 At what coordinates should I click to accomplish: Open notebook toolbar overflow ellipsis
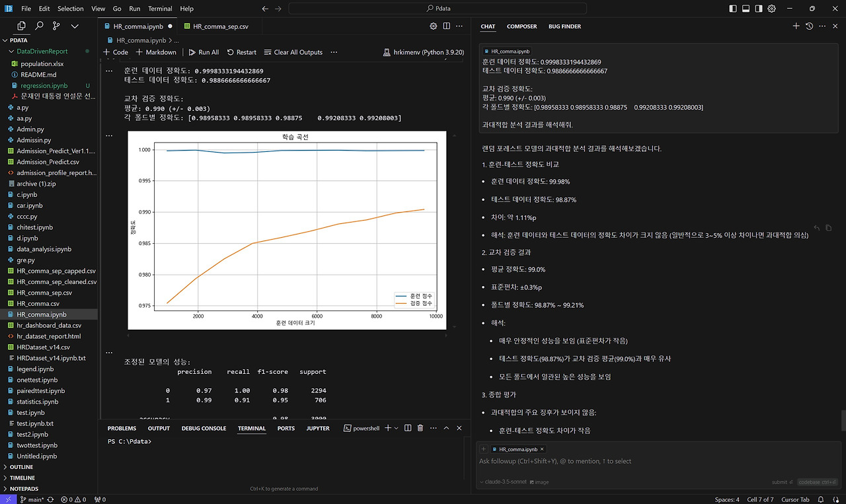[334, 52]
